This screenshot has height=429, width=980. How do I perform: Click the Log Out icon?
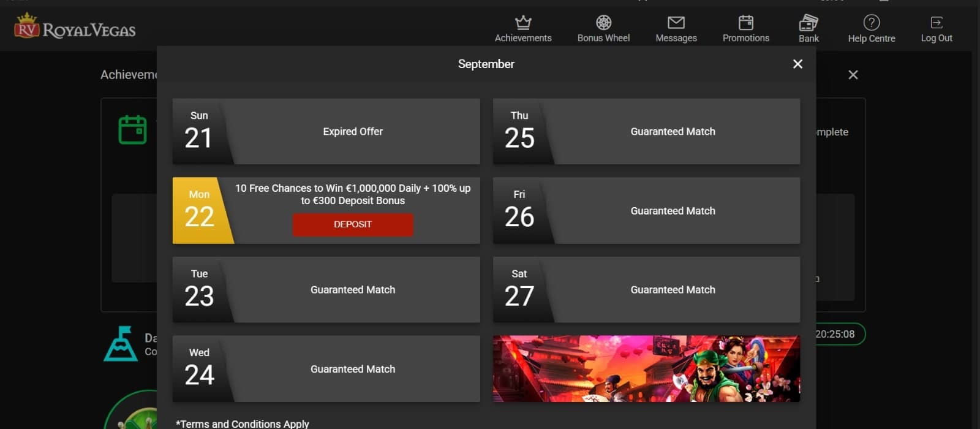click(x=937, y=23)
